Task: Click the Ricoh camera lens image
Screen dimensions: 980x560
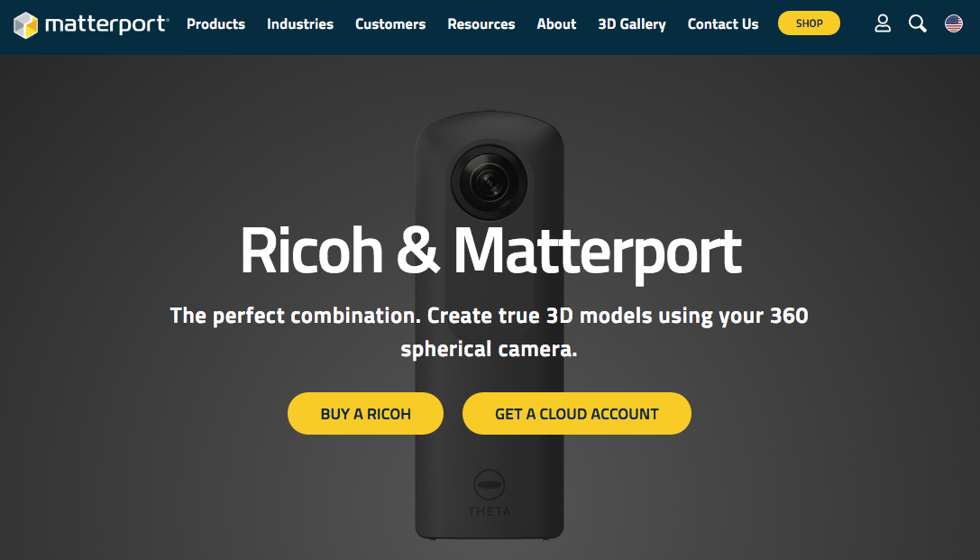Action: (x=490, y=182)
